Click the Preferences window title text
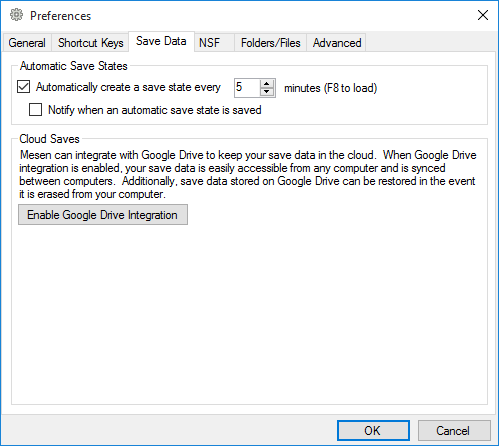The height and width of the screenshot is (446, 499). (60, 16)
